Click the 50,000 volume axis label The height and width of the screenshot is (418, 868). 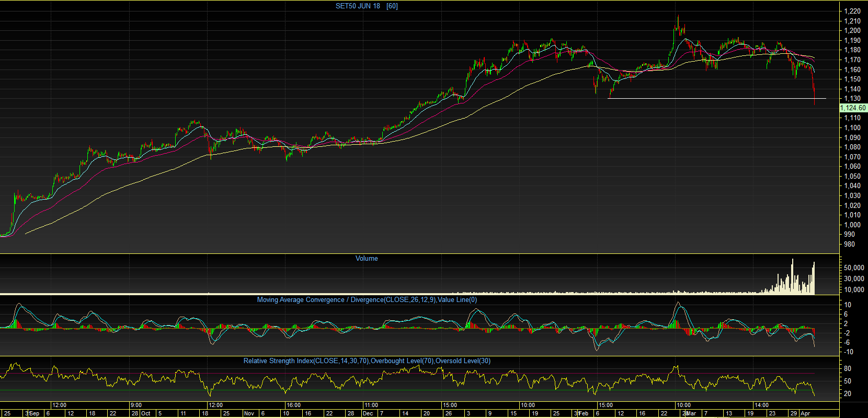click(854, 268)
